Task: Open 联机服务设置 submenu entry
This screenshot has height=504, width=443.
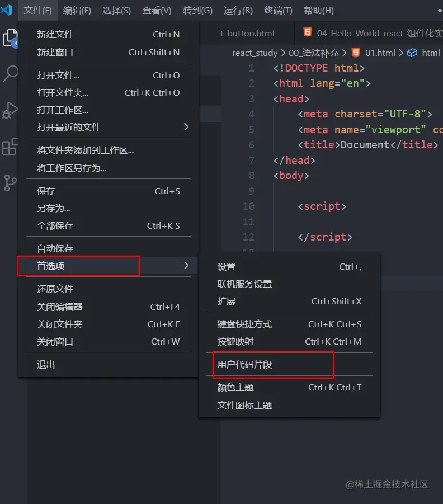Action: 289,284
